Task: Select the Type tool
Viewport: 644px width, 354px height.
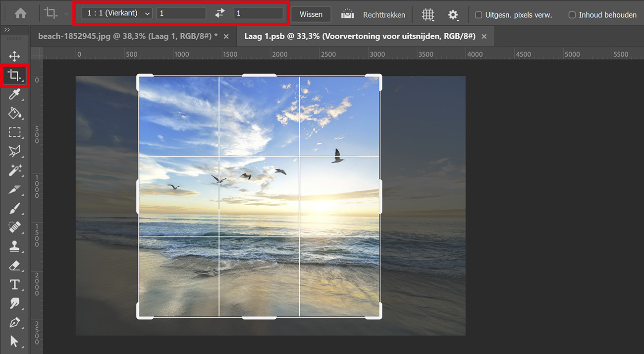Action: (15, 285)
